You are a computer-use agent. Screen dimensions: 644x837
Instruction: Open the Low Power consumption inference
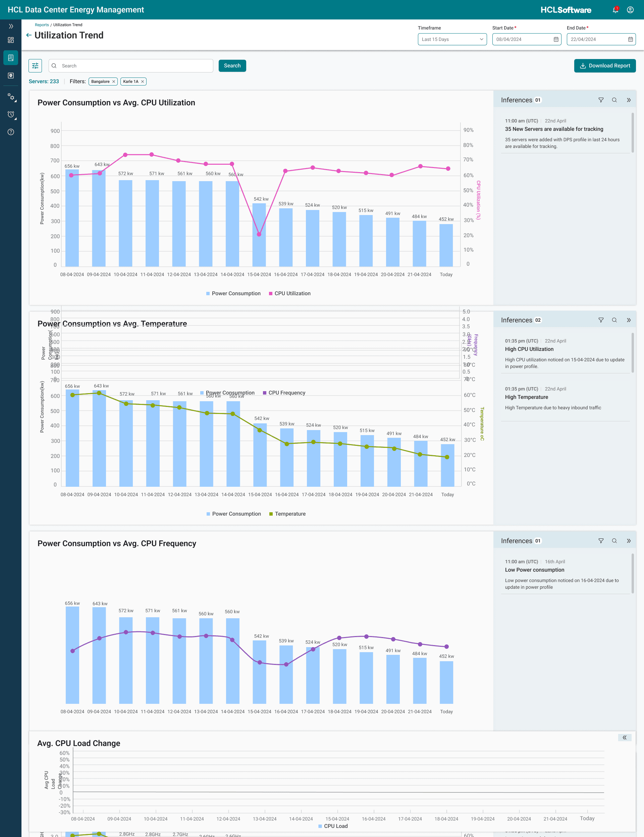point(566,574)
